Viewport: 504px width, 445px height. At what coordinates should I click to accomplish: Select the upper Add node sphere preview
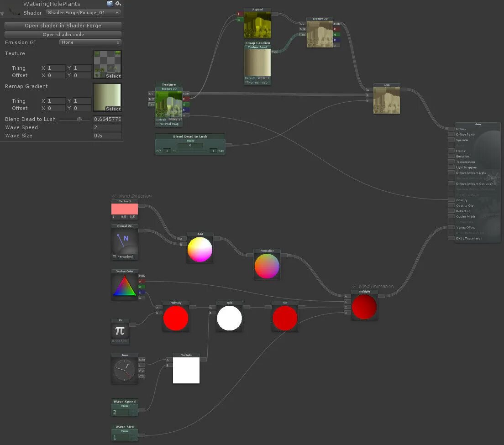(199, 250)
